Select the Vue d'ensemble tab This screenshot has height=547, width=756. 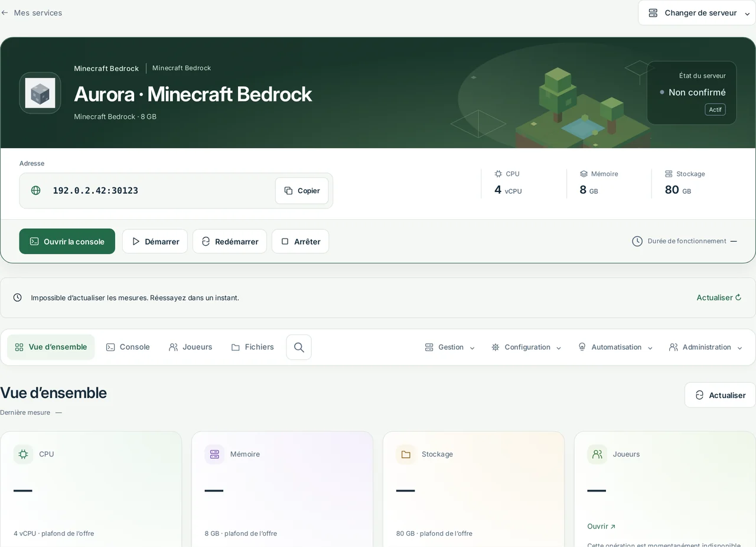pos(51,347)
